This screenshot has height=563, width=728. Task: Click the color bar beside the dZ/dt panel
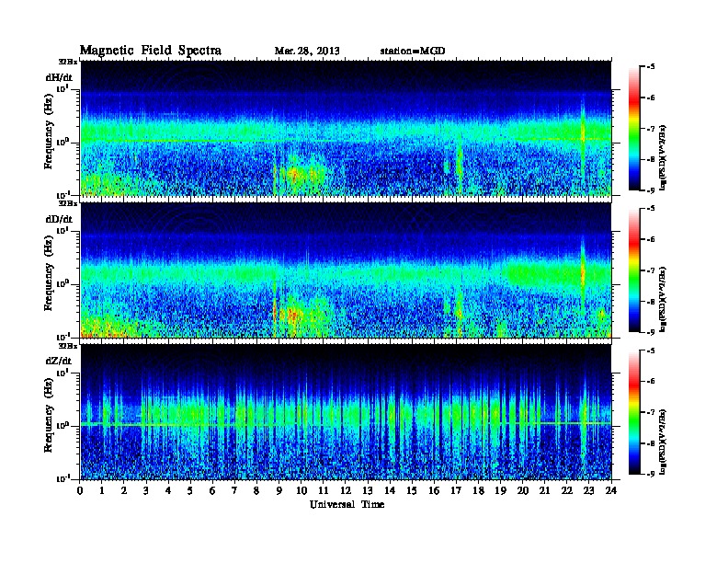634,412
